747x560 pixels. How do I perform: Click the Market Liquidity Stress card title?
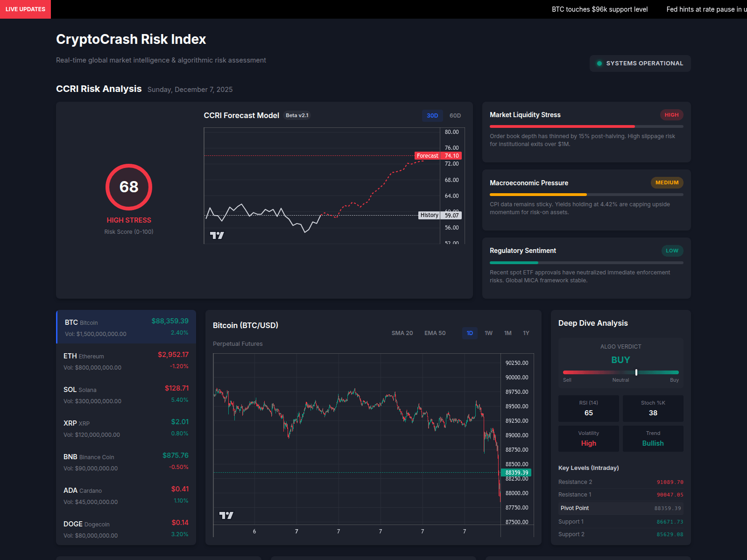tap(525, 115)
